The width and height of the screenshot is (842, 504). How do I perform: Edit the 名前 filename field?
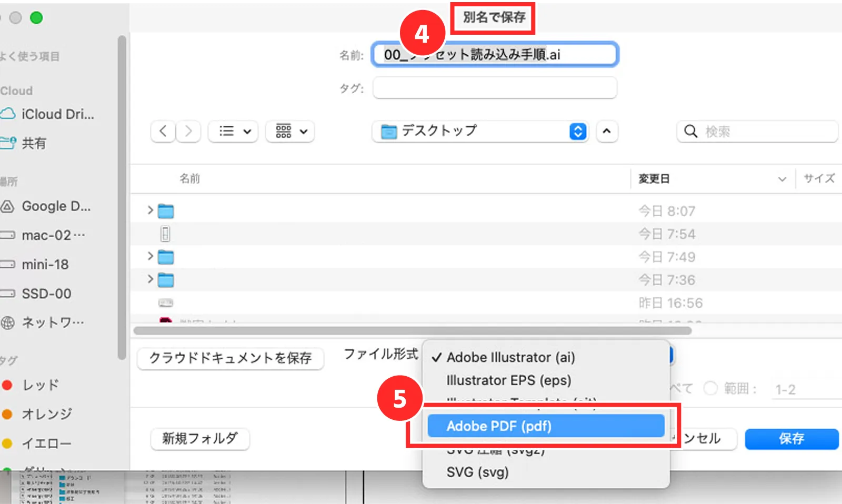pos(495,54)
